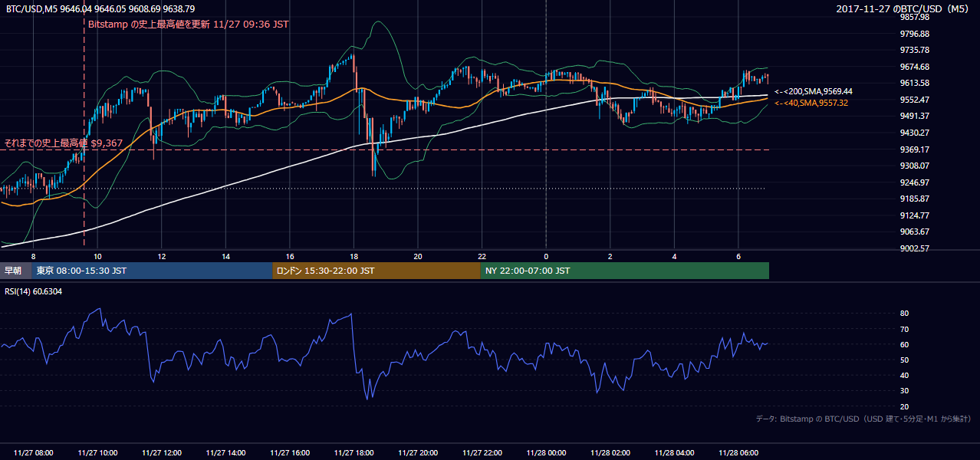Click price axis label 9002.57
This screenshot has width=980, height=460.
(x=915, y=248)
